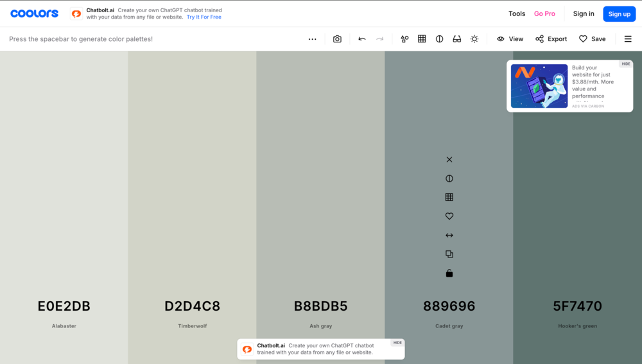This screenshot has height=364, width=642.
Task: Click the Sign up button
Action: [x=619, y=13]
